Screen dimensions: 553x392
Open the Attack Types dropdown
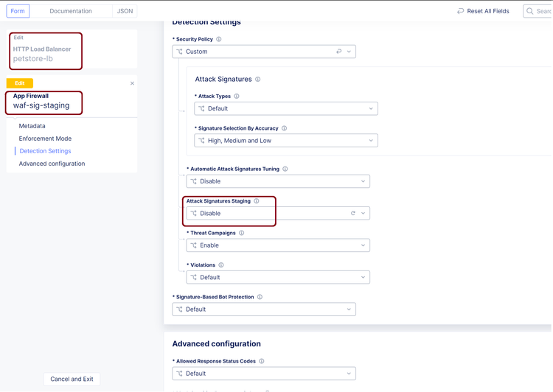pyautogui.click(x=286, y=108)
